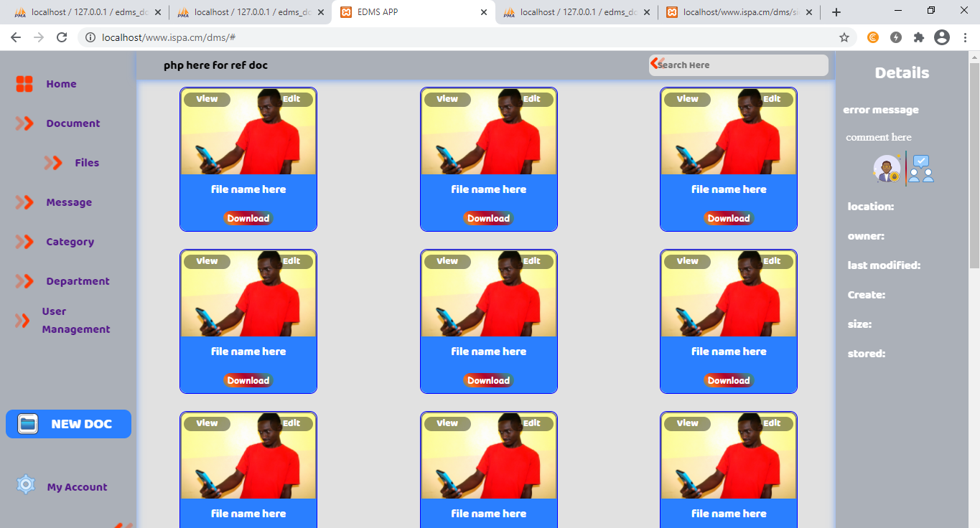Click the My Account gear icon
The image size is (980, 528).
27,485
